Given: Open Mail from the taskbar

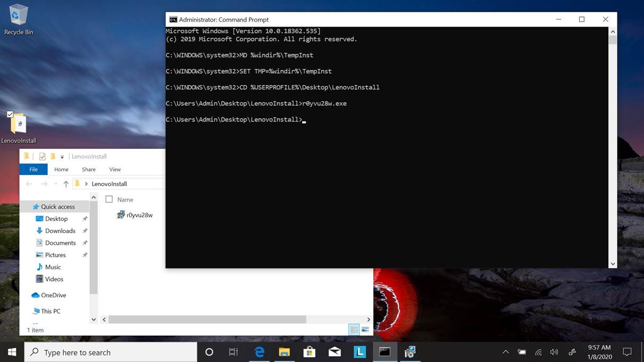Looking at the screenshot, I should (x=334, y=352).
